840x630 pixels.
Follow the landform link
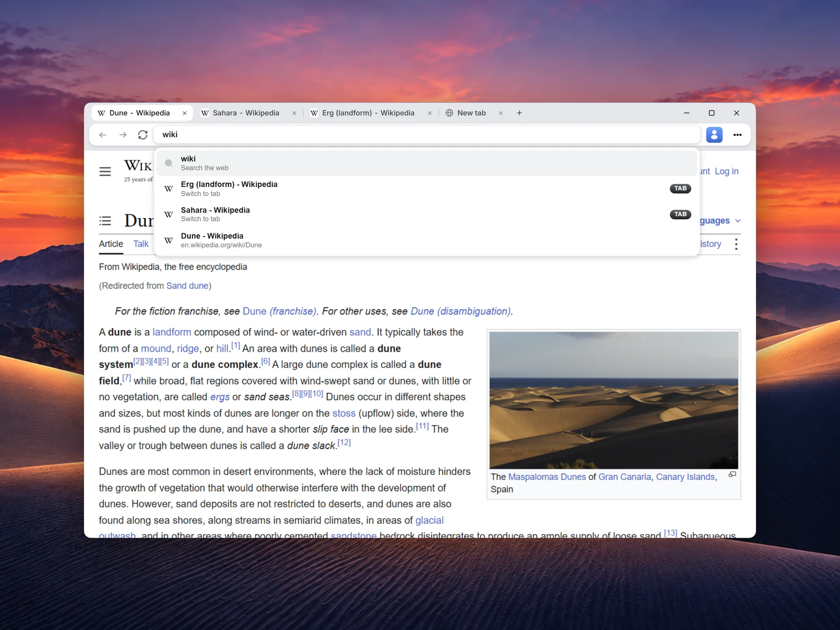pos(172,332)
